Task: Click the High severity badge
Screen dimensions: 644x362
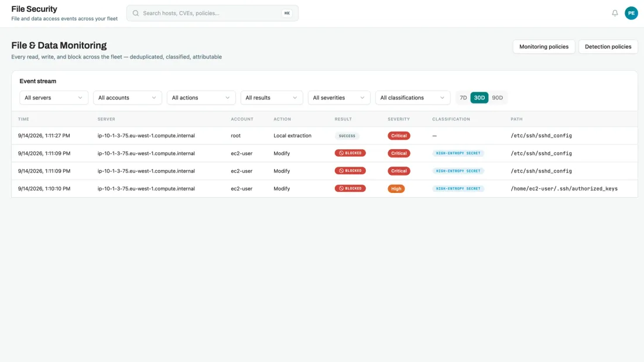Action: (x=396, y=189)
